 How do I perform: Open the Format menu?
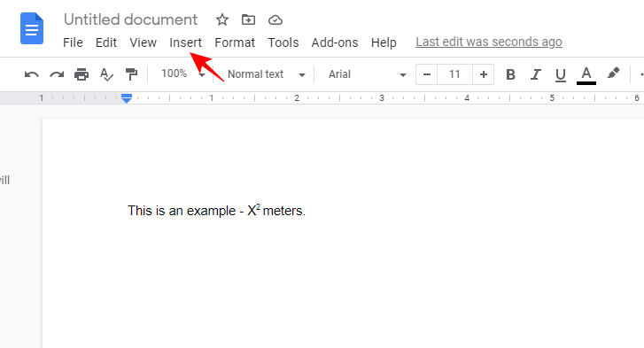[235, 43]
